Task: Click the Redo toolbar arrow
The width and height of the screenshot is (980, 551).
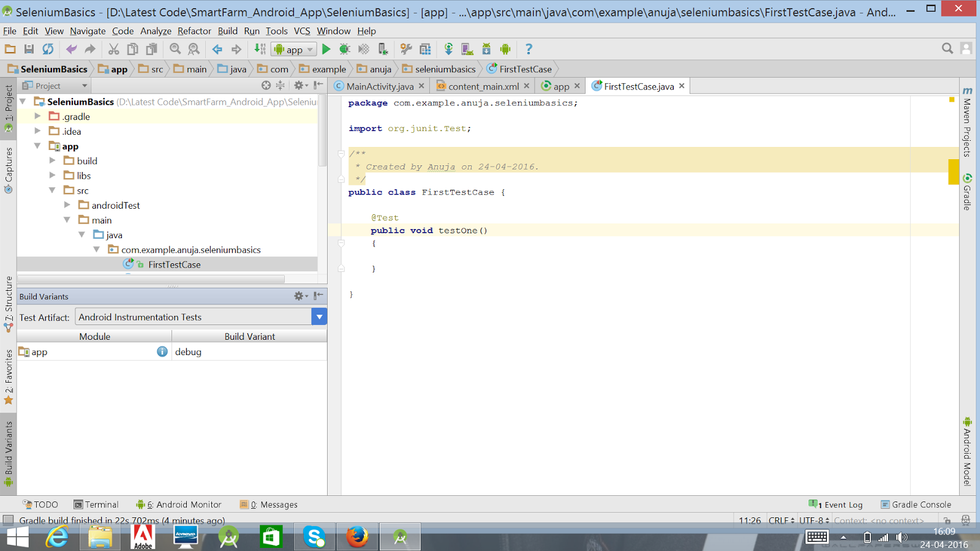Action: pos(90,49)
